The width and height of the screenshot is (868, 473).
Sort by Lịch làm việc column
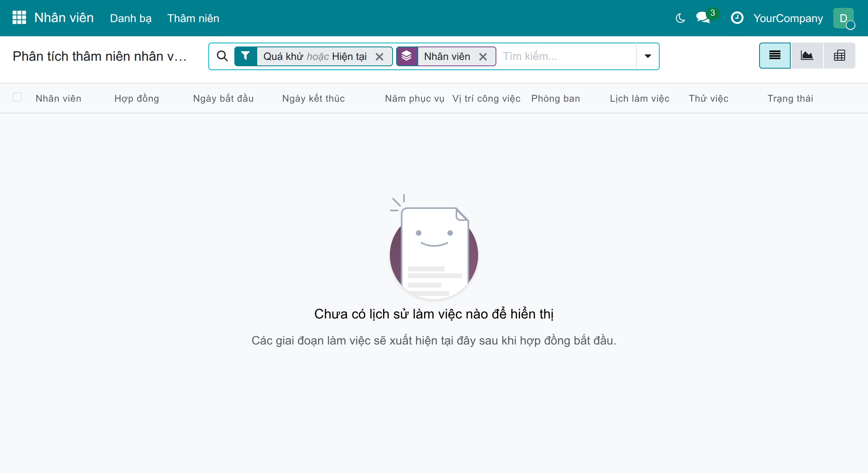[640, 99]
